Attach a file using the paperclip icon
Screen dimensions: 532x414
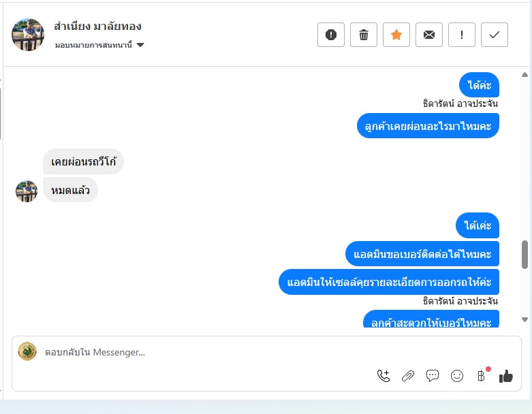point(408,376)
